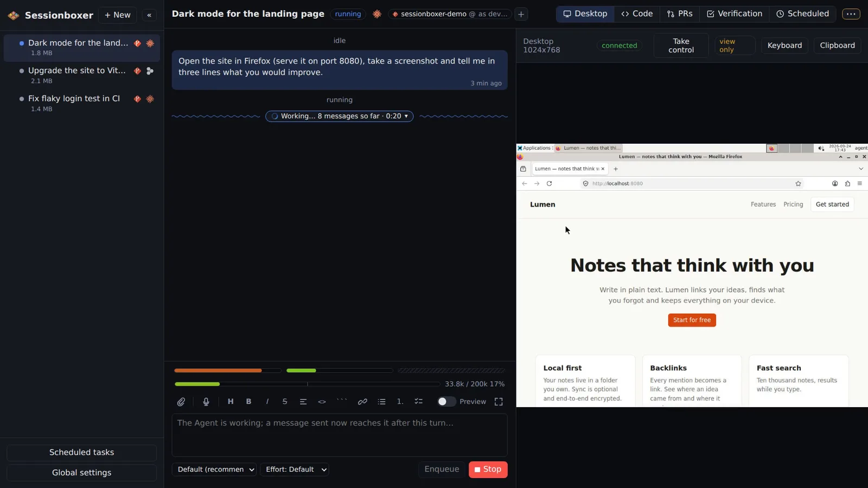
Task: Open the Pricing link on Lumen page
Action: [x=793, y=204]
